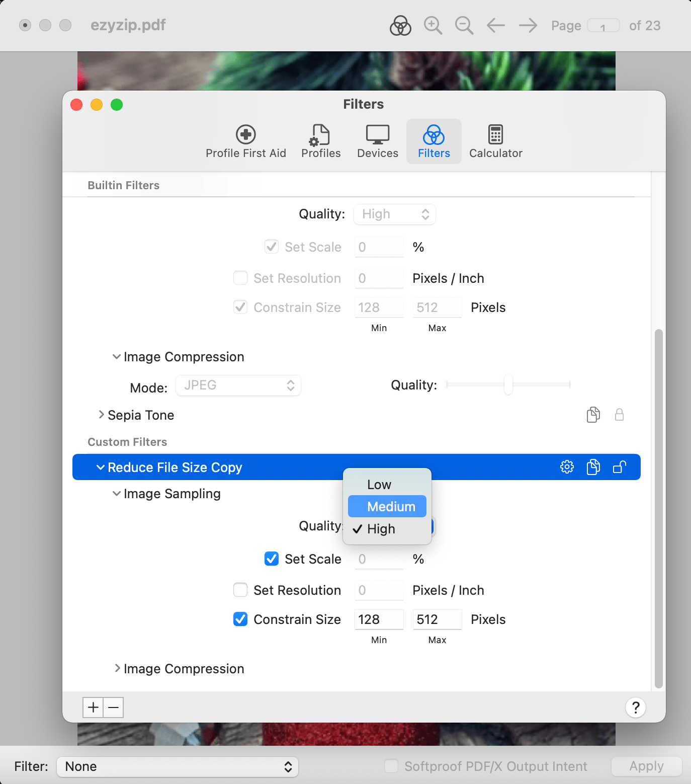Click the add filter plus button
Viewport: 691px width, 784px height.
tap(93, 708)
